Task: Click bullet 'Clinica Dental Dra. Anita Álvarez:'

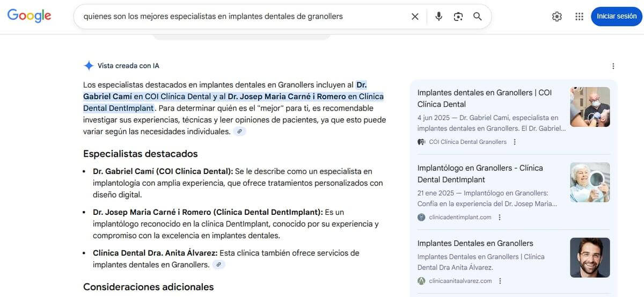Action: (155, 253)
